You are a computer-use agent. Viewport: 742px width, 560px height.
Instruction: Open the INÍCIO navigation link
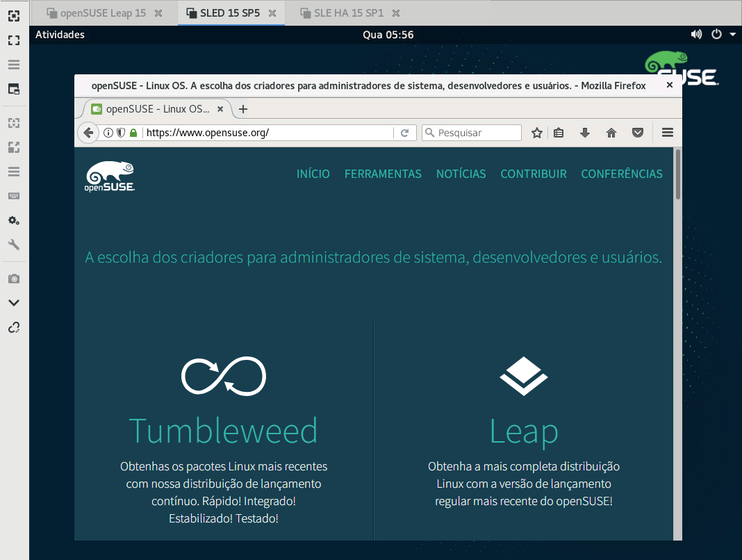[x=313, y=174]
